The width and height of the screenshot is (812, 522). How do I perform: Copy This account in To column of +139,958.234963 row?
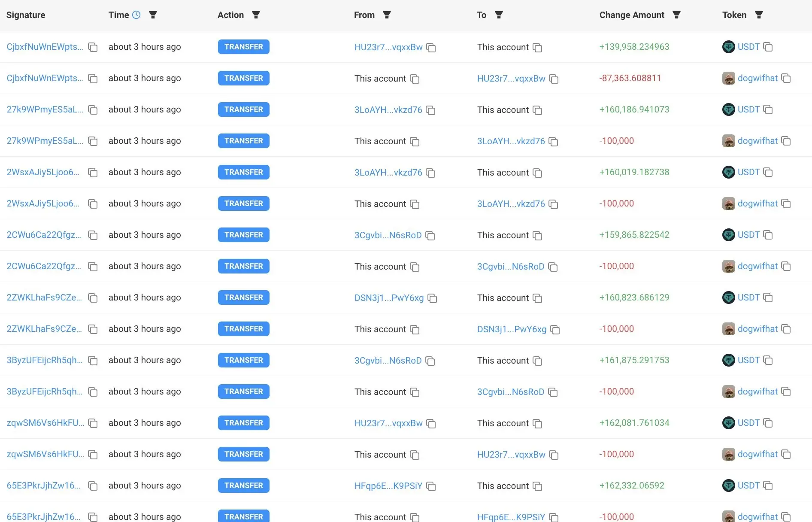(537, 48)
